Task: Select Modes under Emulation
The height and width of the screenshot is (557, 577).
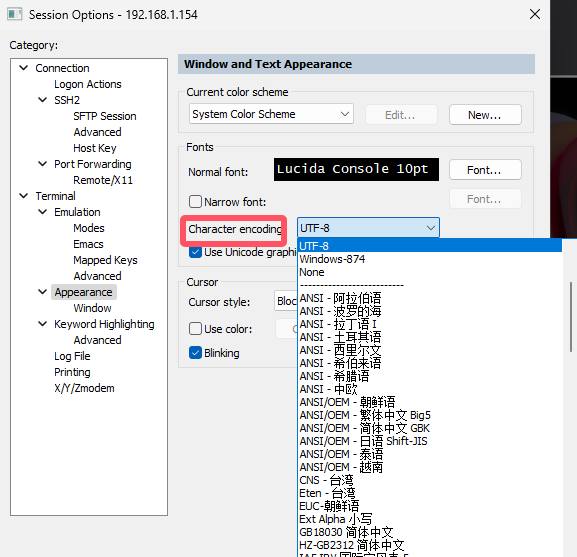Action: click(x=89, y=228)
